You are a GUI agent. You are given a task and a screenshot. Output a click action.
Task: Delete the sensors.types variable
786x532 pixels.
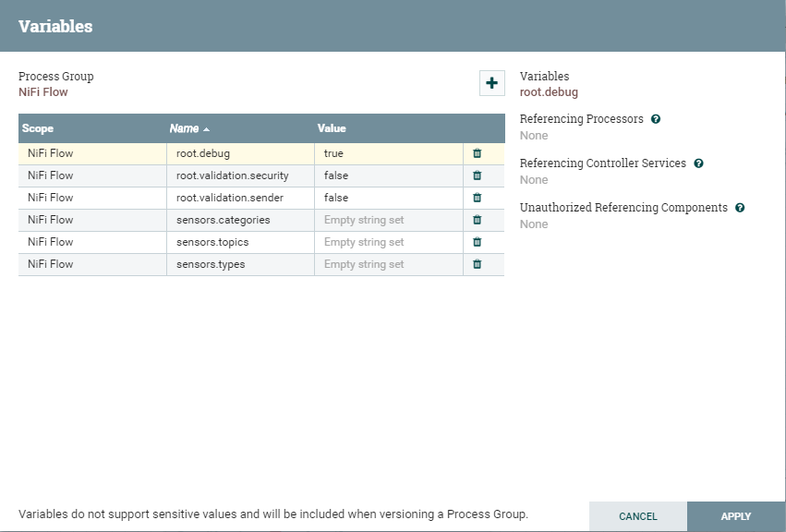click(478, 264)
